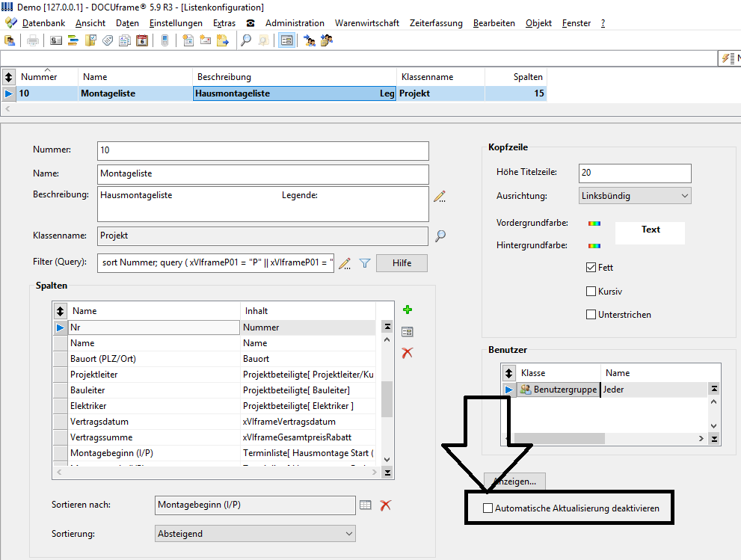
Task: Create new document via toolbar icon
Action: tap(188, 40)
